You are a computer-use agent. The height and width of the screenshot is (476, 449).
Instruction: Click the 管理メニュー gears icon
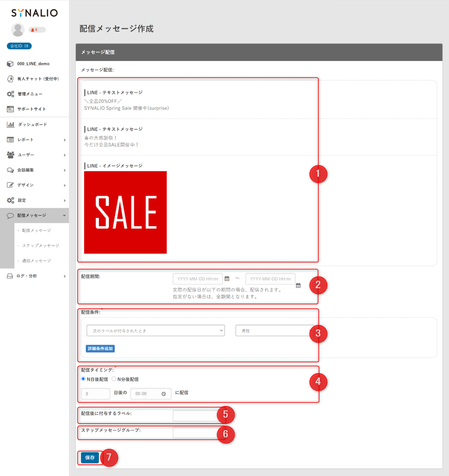[11, 94]
